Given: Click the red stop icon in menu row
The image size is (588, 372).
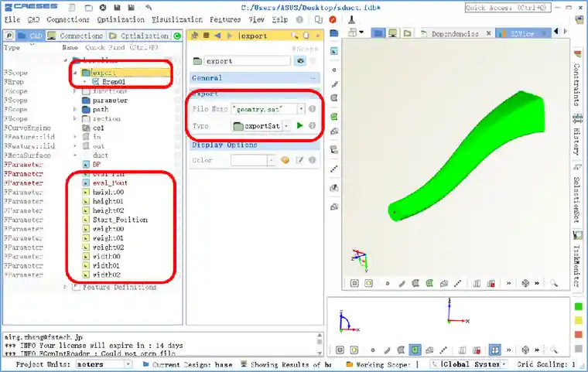Looking at the screenshot, I should [333, 19].
